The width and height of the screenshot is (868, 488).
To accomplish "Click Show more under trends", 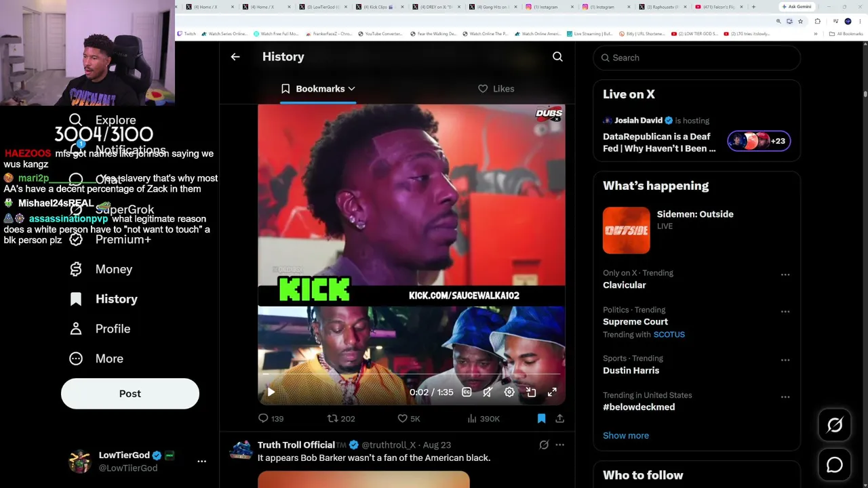I will tap(626, 435).
